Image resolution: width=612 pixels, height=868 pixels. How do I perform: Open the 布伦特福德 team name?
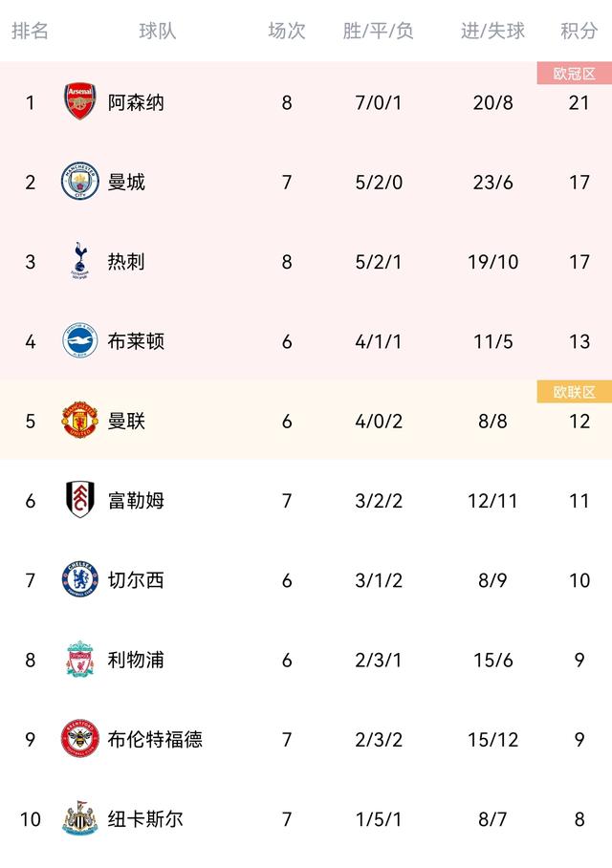pyautogui.click(x=155, y=739)
